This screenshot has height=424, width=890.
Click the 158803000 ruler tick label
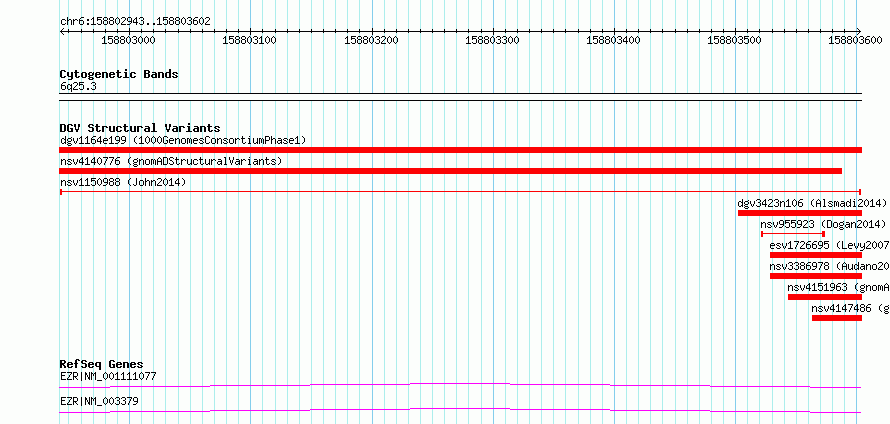128,40
